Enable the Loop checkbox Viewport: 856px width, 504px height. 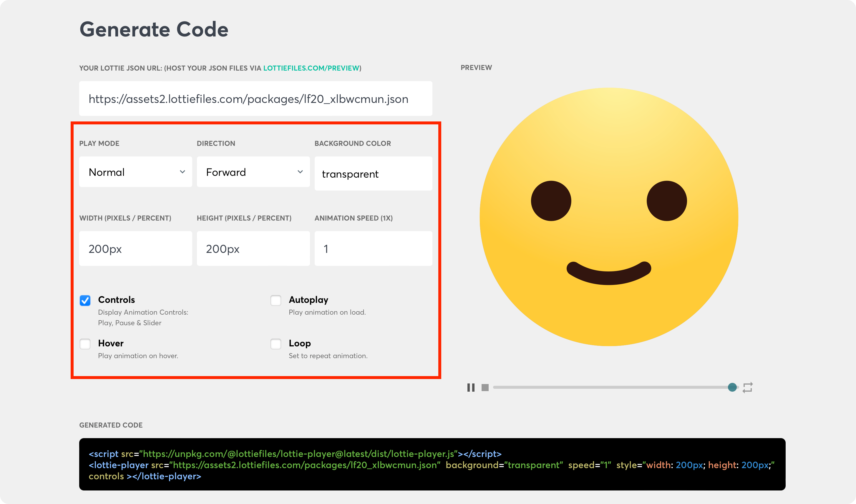tap(276, 344)
